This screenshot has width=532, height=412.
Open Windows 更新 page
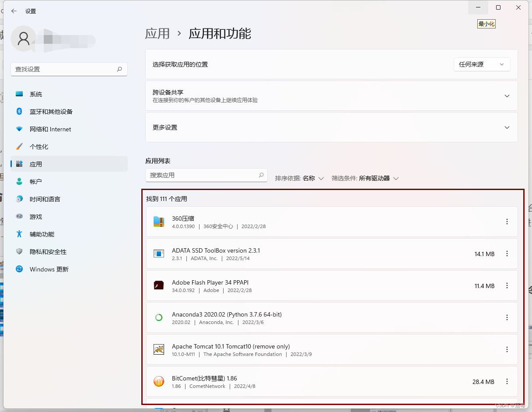pyautogui.click(x=69, y=269)
